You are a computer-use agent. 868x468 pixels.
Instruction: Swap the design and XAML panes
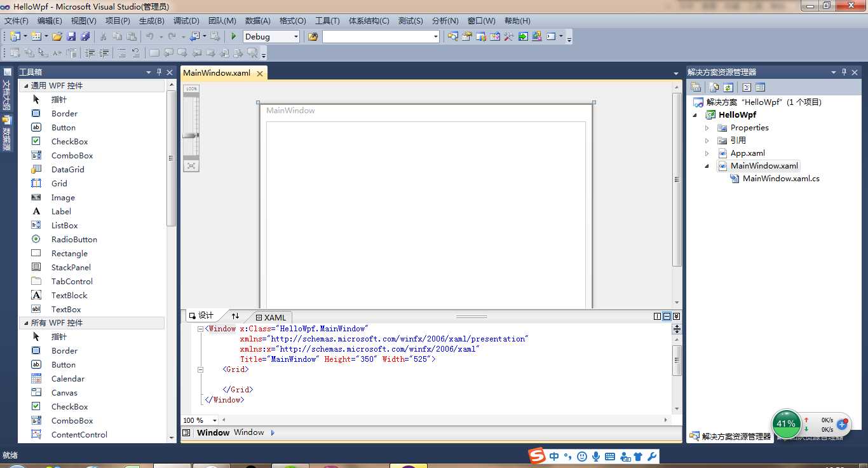point(235,316)
